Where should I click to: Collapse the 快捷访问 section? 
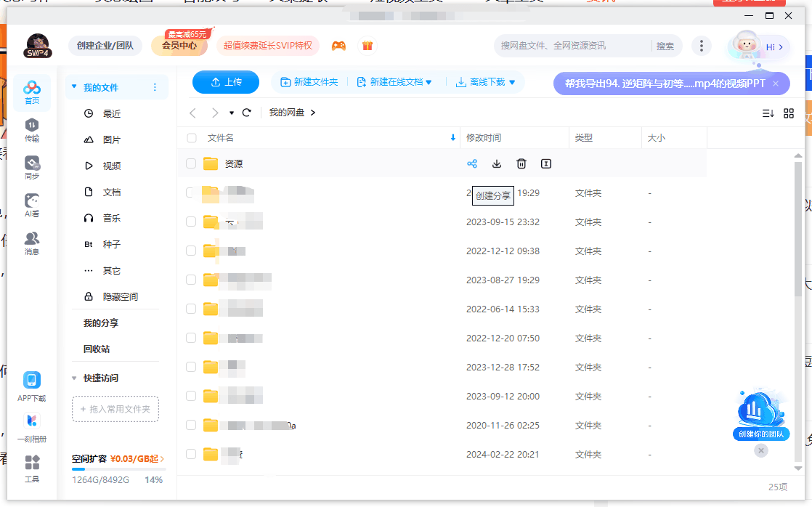[74, 378]
